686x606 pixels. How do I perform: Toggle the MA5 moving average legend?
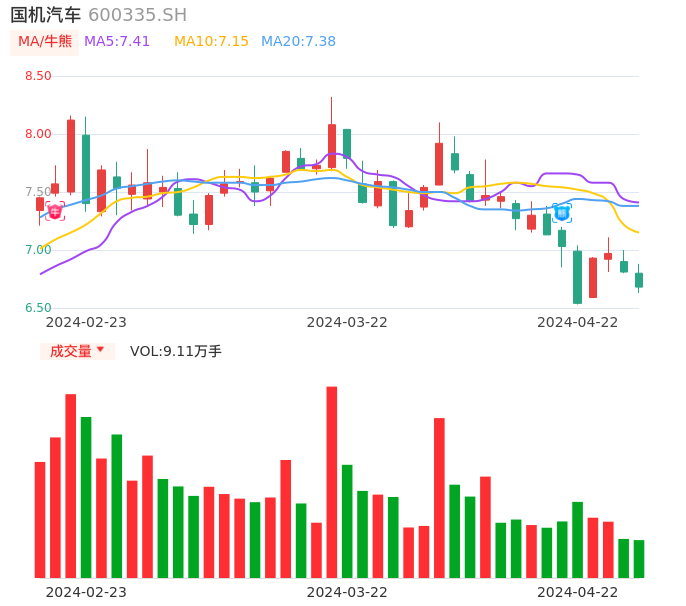pyautogui.click(x=117, y=41)
